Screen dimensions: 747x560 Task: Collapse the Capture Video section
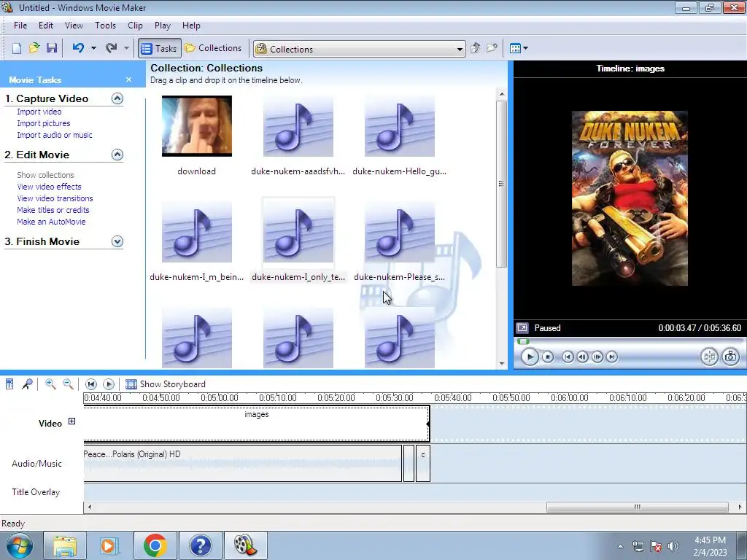[117, 98]
